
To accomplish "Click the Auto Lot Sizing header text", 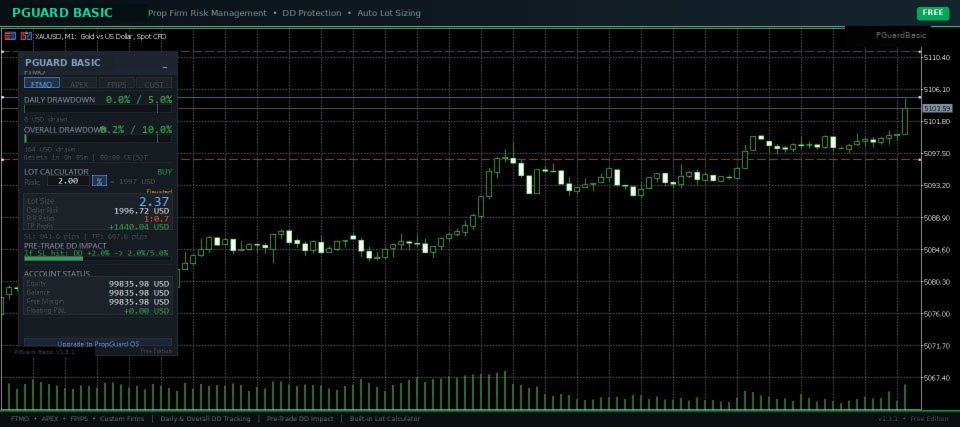I will click(x=388, y=13).
